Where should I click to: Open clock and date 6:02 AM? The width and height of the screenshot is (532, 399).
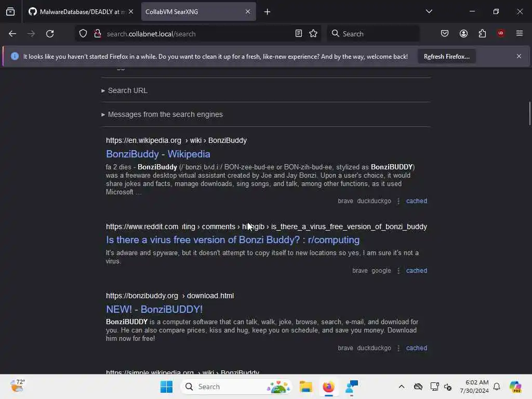click(x=474, y=387)
